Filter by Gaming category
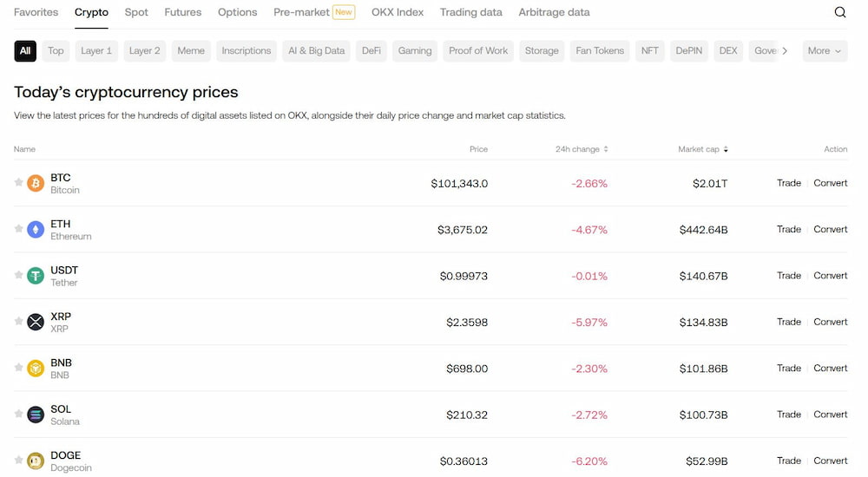The height and width of the screenshot is (477, 868). [415, 51]
